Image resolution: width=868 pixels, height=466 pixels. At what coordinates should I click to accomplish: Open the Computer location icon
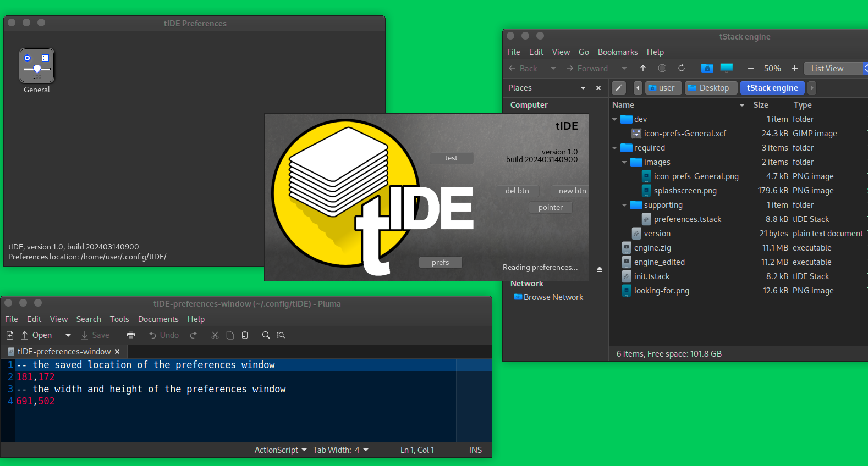727,68
